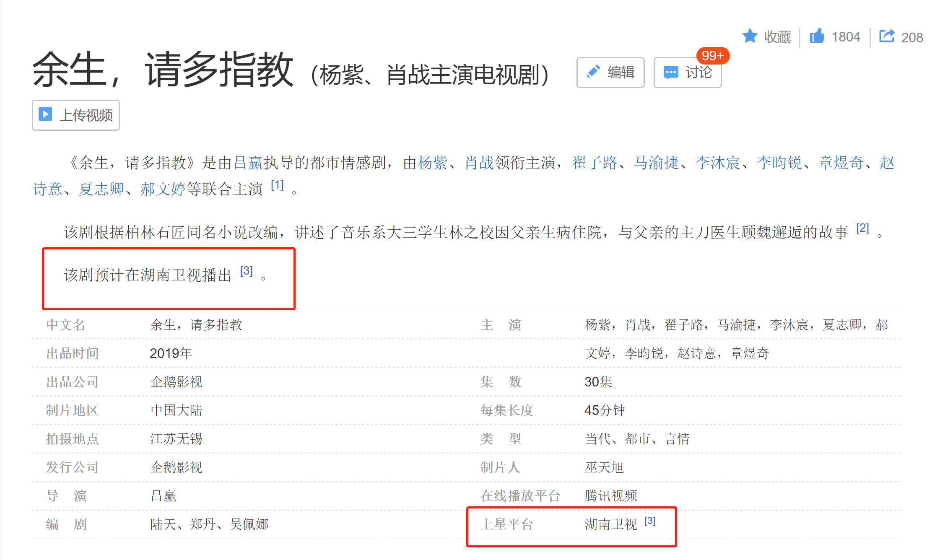Click the 上传视频 upload video button
The image size is (932, 560).
(75, 115)
